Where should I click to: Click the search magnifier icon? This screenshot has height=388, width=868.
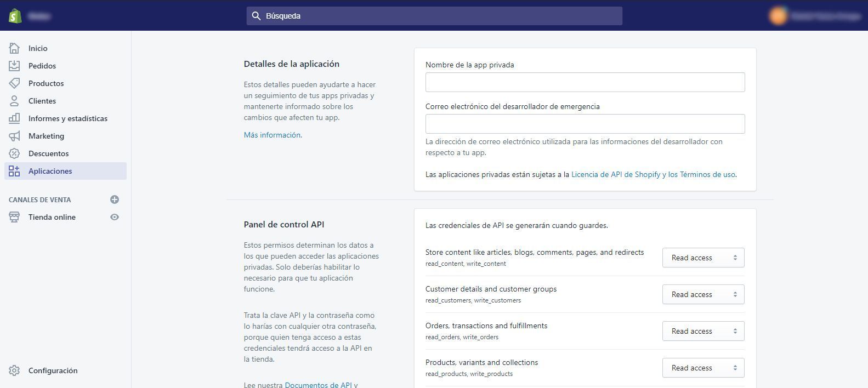tap(256, 16)
